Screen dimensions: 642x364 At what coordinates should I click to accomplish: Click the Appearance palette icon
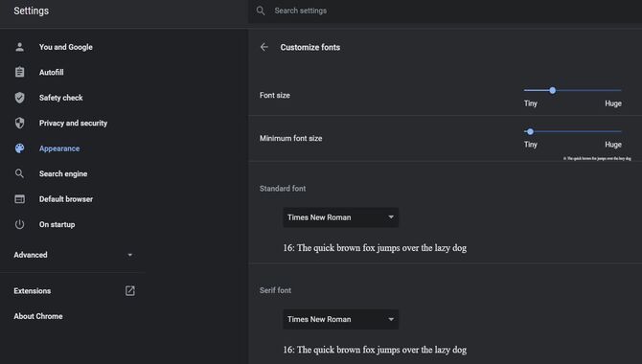click(x=20, y=148)
